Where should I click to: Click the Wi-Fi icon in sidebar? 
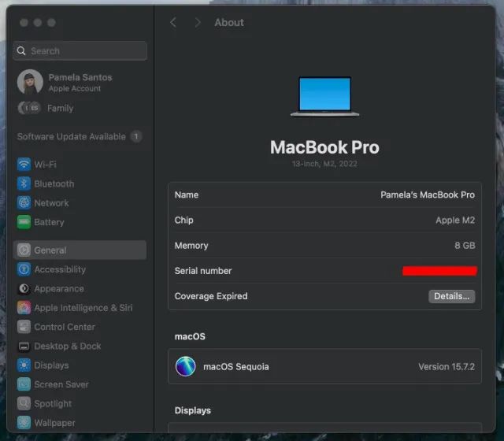(24, 165)
